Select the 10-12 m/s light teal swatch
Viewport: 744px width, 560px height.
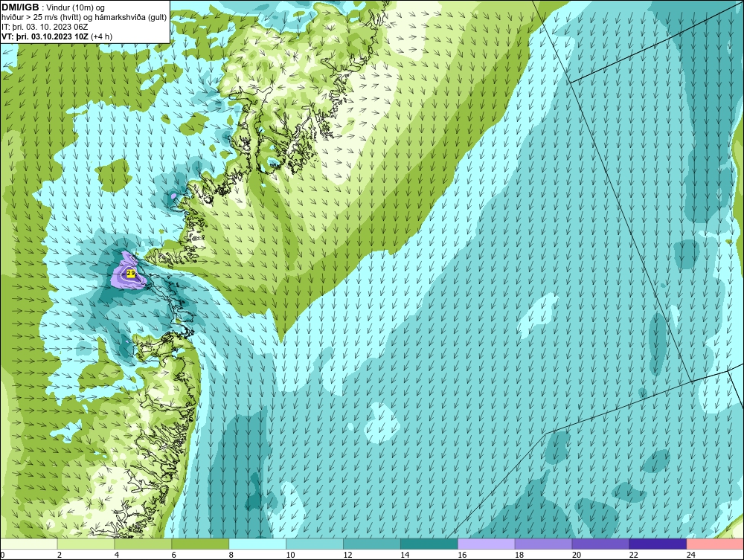point(315,544)
